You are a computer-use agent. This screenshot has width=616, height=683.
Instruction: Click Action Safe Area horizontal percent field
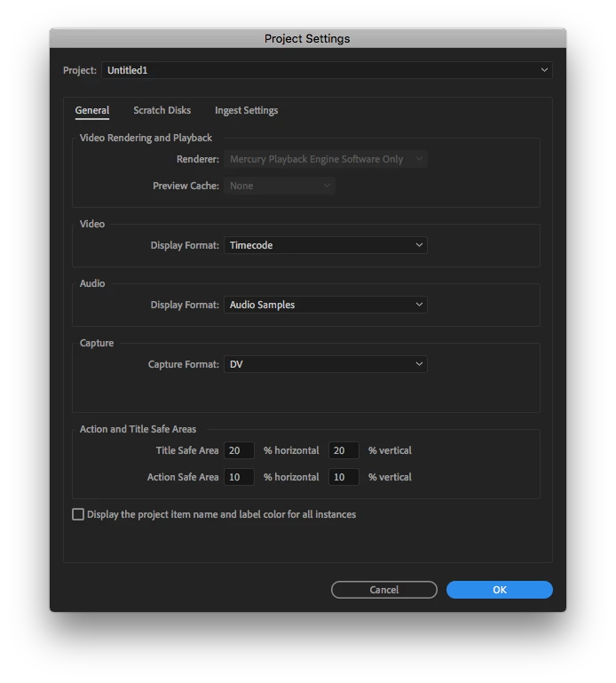[239, 477]
